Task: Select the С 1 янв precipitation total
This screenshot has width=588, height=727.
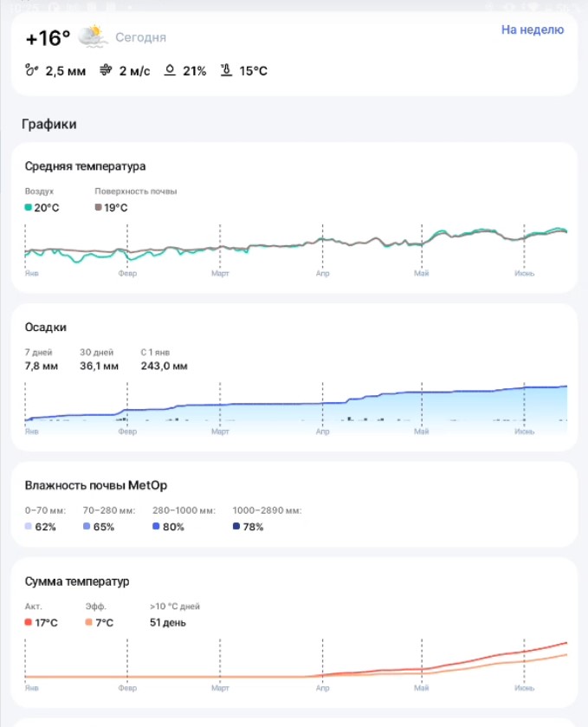Action: 164,366
